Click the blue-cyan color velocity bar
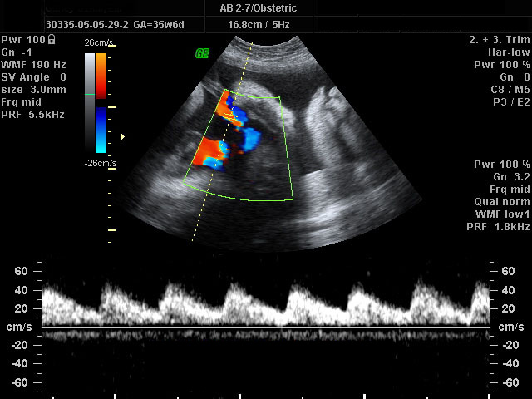 click(x=101, y=130)
